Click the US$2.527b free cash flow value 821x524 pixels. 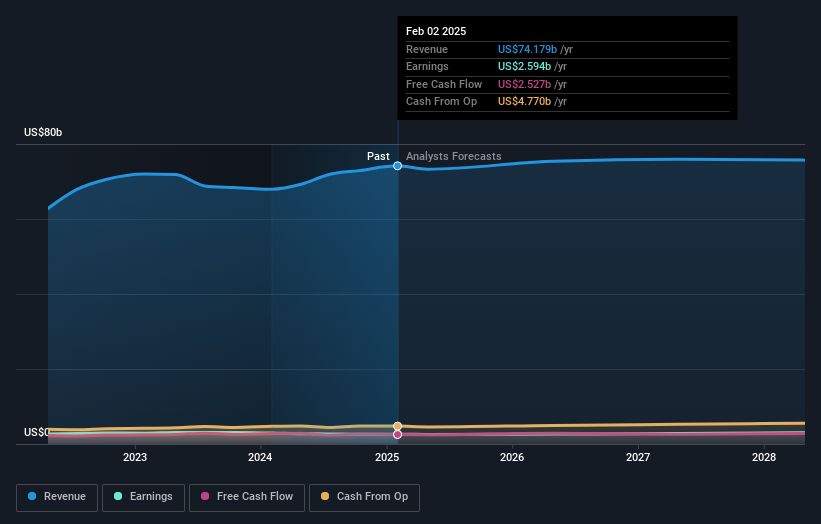coord(524,84)
